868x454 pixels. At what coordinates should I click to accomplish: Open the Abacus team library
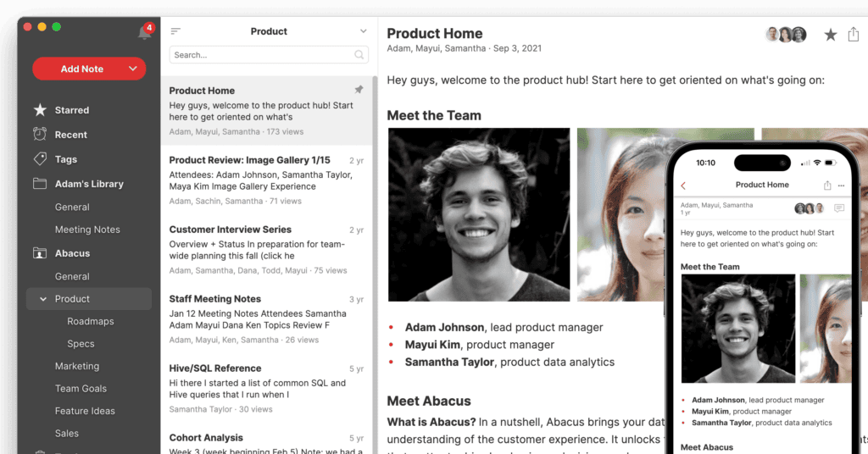(72, 253)
